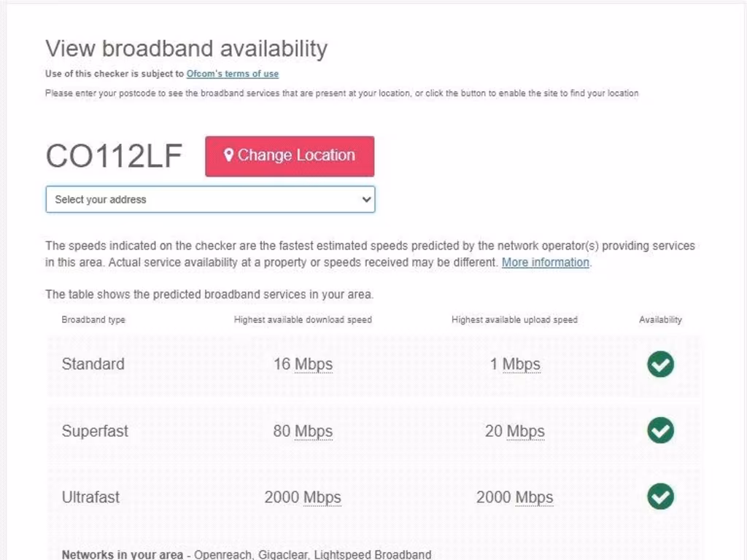Follow the More information link

(545, 262)
